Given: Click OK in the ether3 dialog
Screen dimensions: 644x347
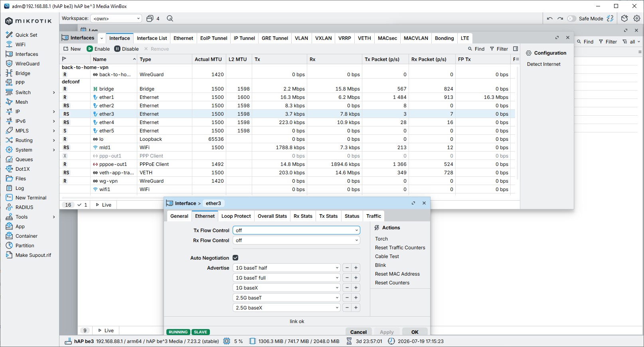Looking at the screenshot, I should (415, 332).
